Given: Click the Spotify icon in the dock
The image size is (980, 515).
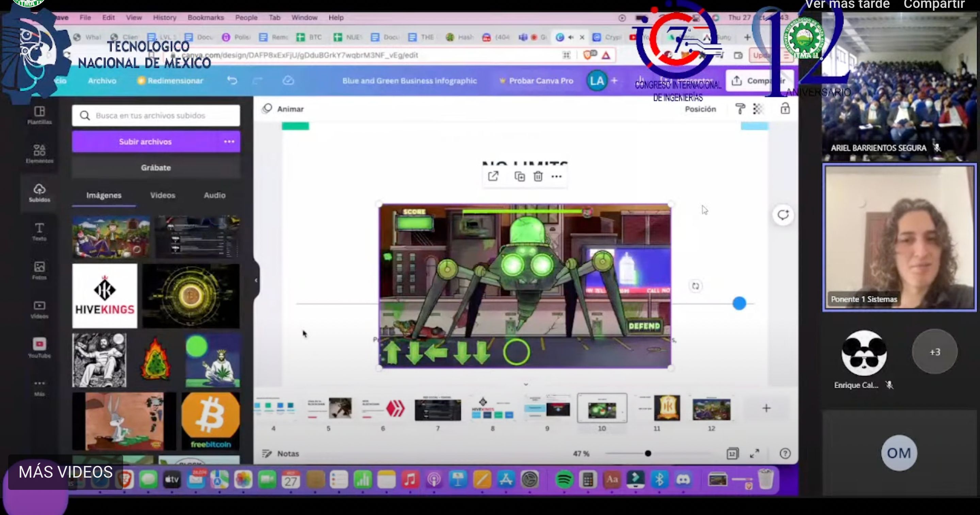Looking at the screenshot, I should click(564, 480).
